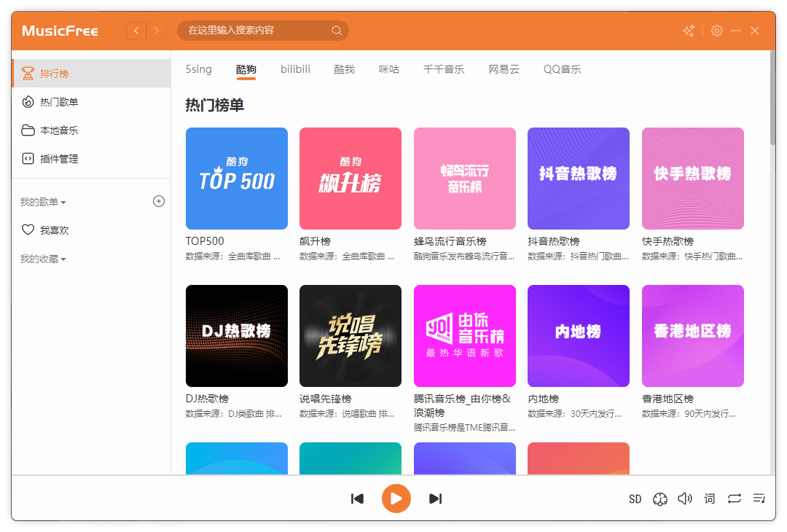The width and height of the screenshot is (787, 532).
Task: Open settings via the gear icon
Action: 717,31
